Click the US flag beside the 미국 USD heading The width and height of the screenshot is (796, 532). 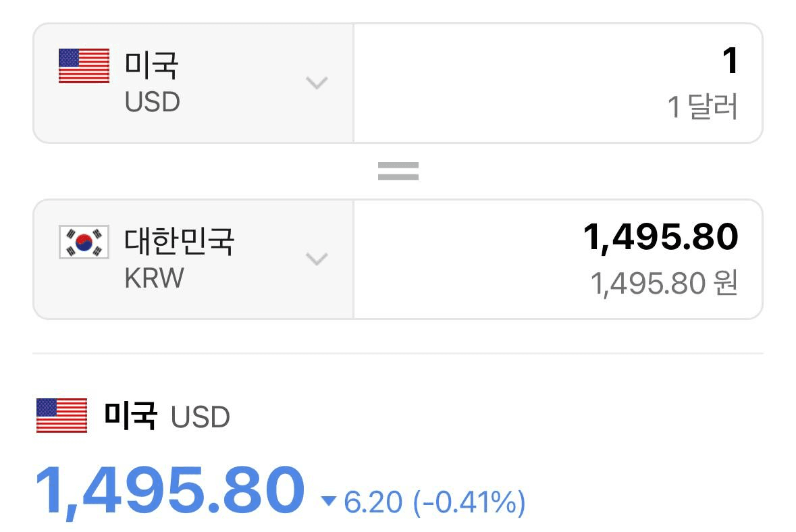61,415
